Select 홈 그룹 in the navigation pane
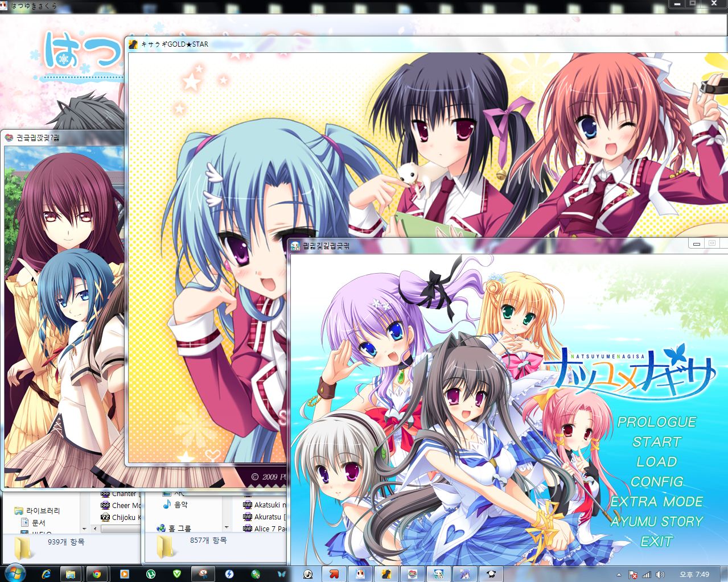 point(179,529)
